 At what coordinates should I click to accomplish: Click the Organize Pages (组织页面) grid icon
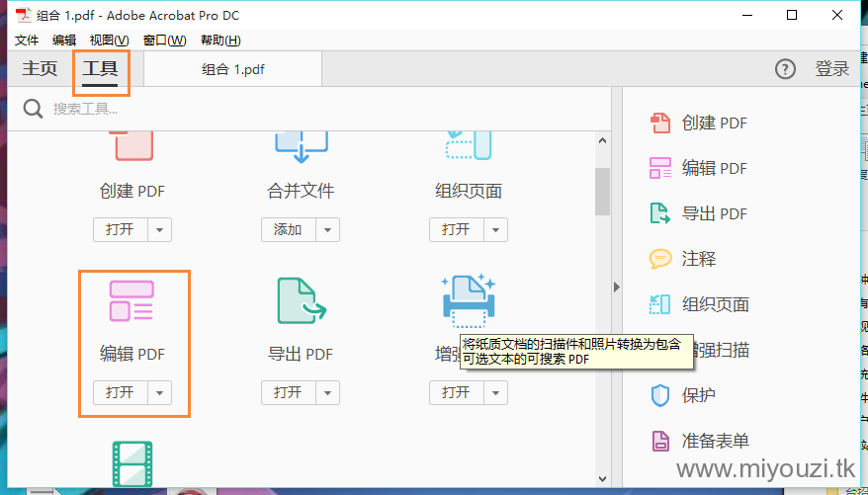[x=469, y=145]
